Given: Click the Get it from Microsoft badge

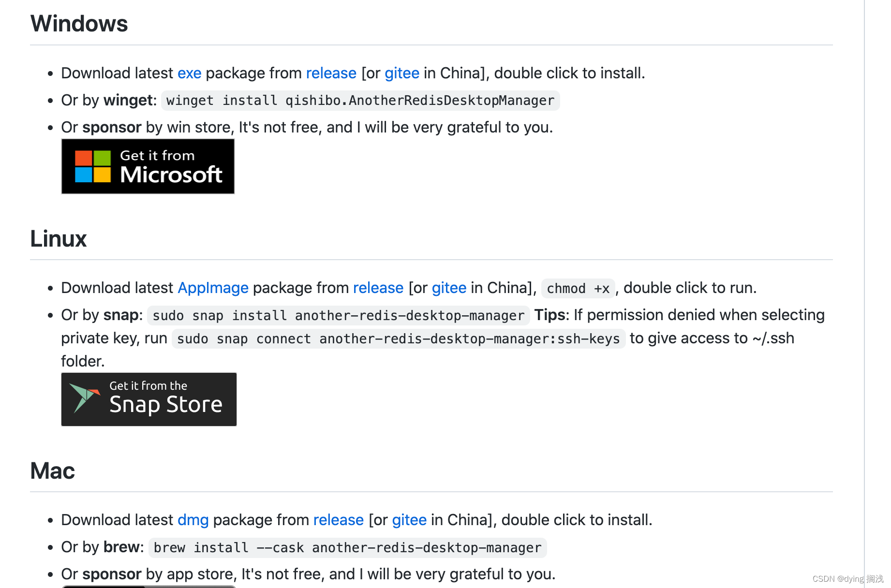Looking at the screenshot, I should coord(148,166).
